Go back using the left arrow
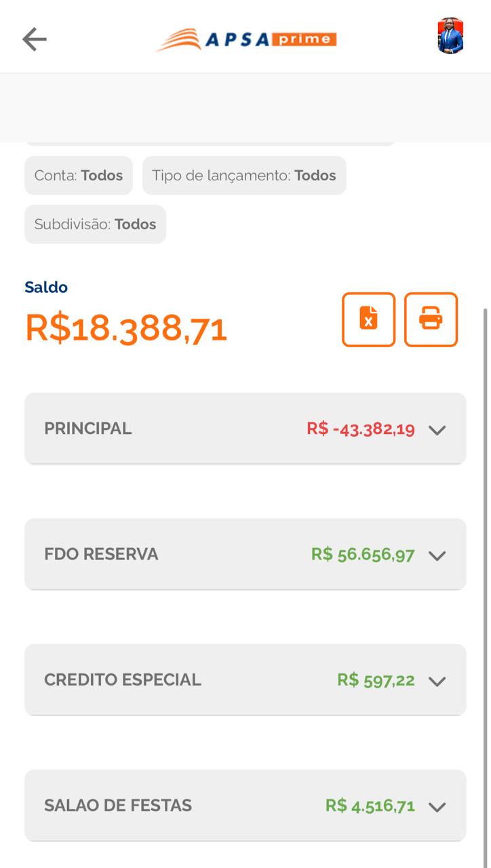This screenshot has width=491, height=868. [34, 39]
